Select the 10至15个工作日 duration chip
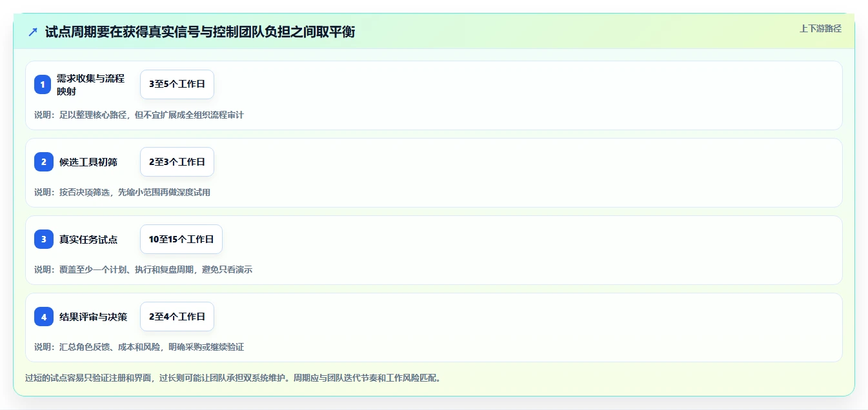This screenshot has height=410, width=868. coord(181,239)
